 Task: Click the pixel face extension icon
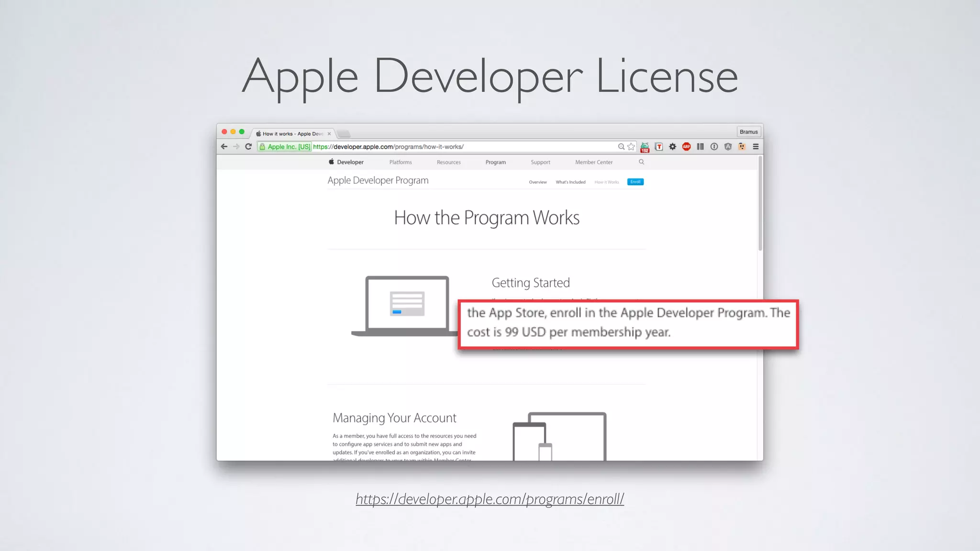click(742, 147)
